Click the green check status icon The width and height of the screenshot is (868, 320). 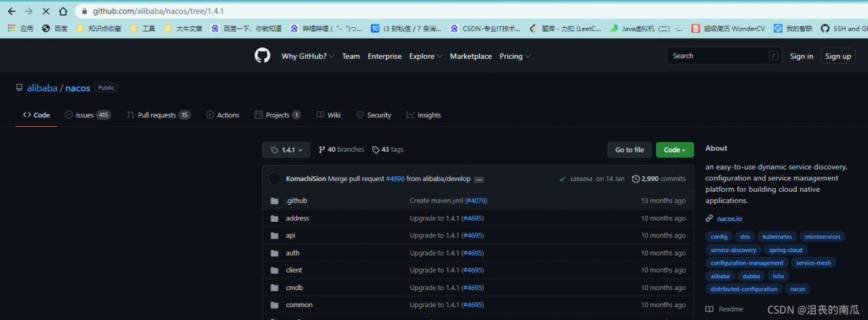click(x=562, y=179)
